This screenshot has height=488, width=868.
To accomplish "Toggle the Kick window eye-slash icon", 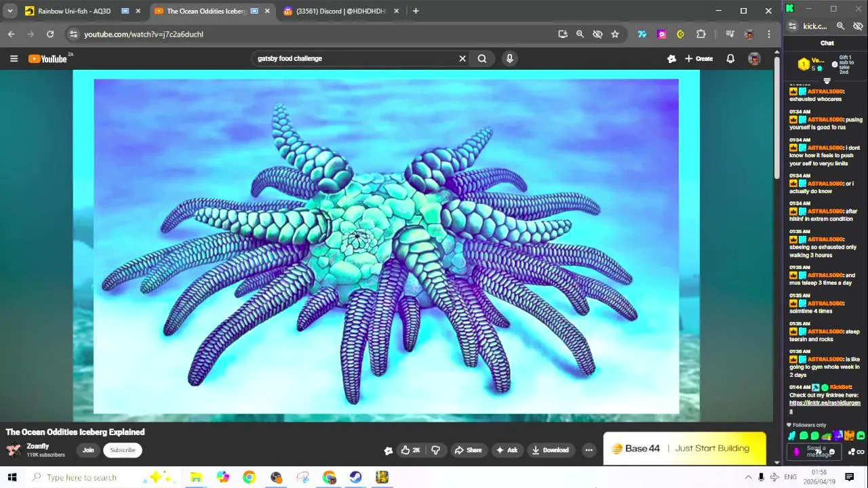I will [858, 26].
